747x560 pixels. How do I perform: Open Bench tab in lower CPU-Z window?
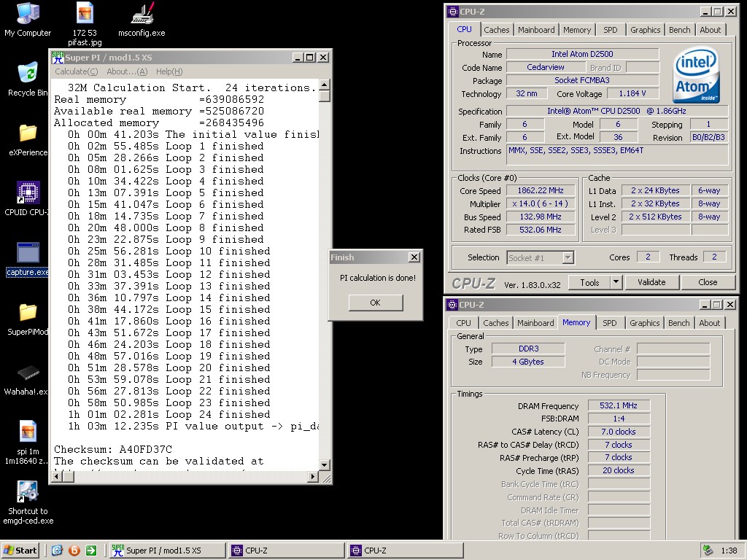(x=679, y=323)
